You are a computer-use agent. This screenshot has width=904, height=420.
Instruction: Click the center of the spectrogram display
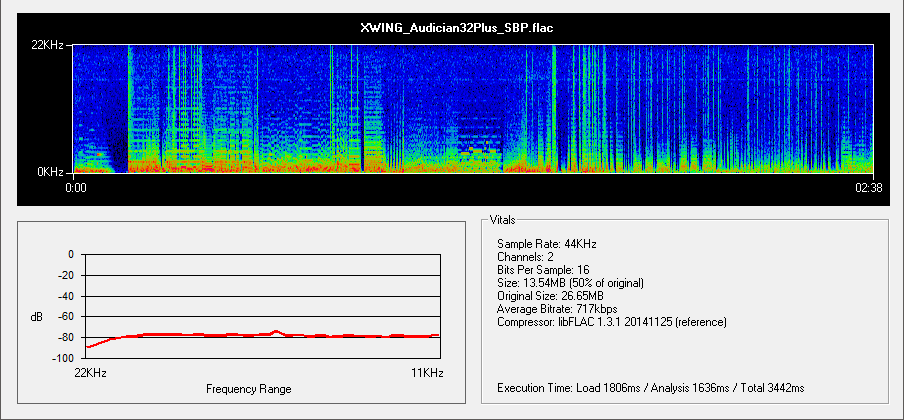point(473,109)
